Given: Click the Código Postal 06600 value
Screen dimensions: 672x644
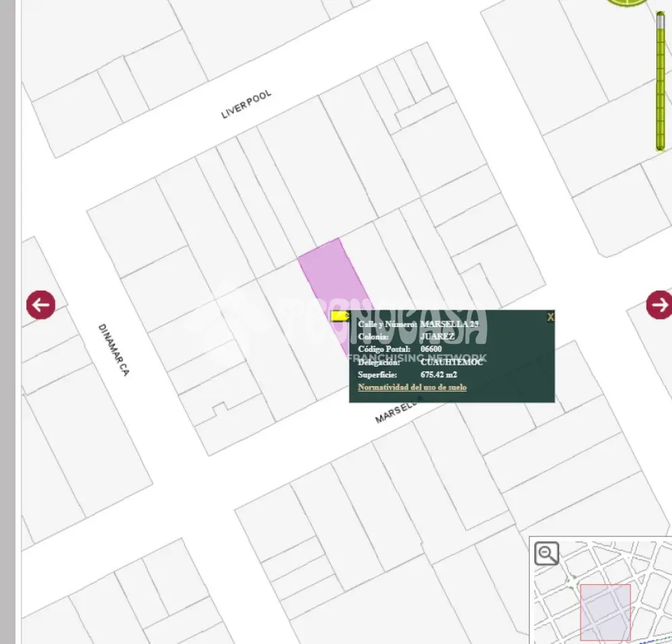Looking at the screenshot, I should (431, 349).
